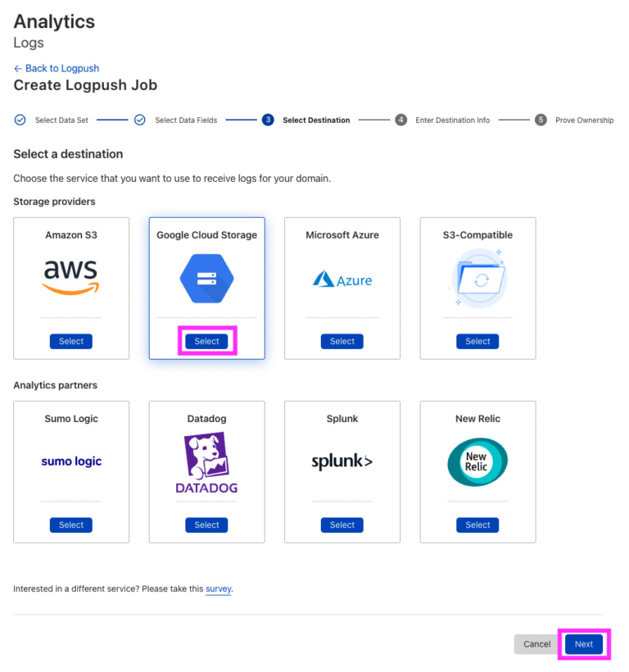
Task: Cancel the Logpush job creation
Action: pos(536,644)
